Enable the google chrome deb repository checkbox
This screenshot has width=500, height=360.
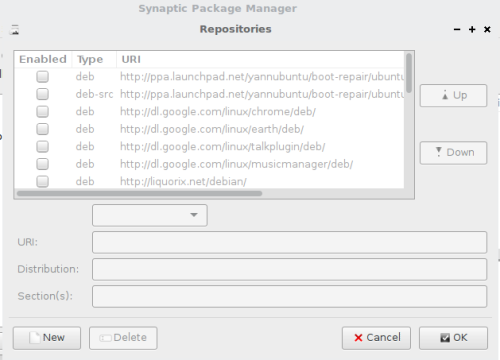(x=42, y=111)
